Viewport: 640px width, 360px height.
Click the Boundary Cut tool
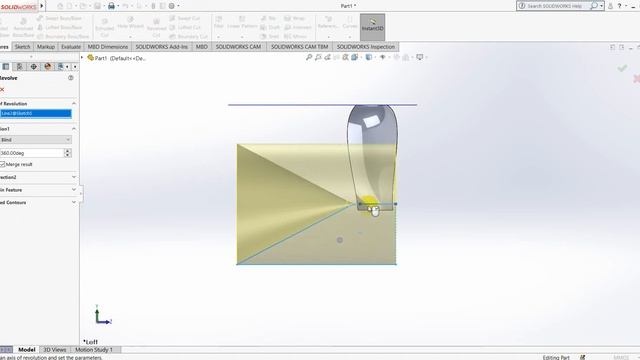tap(188, 36)
